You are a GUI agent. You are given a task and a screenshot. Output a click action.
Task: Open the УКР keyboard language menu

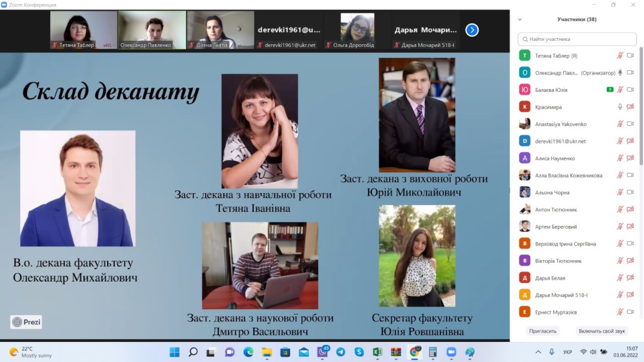click(568, 352)
